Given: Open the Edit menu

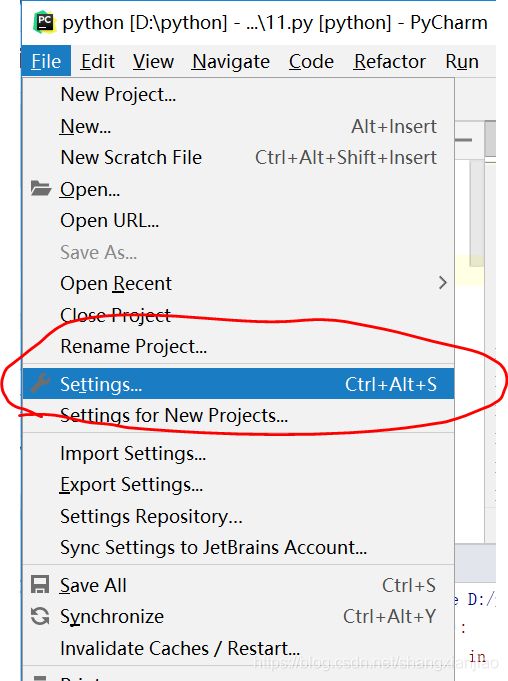Looking at the screenshot, I should coord(98,61).
